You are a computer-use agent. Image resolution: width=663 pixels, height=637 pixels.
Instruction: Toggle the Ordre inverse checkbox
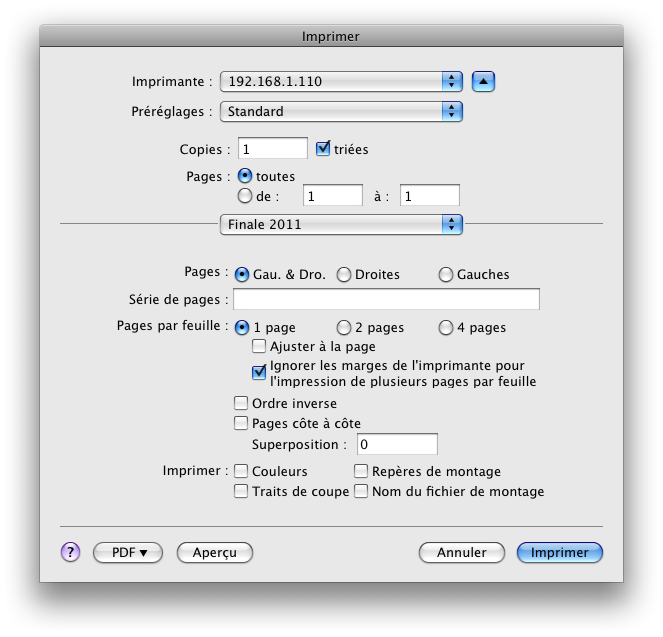pyautogui.click(x=240, y=404)
